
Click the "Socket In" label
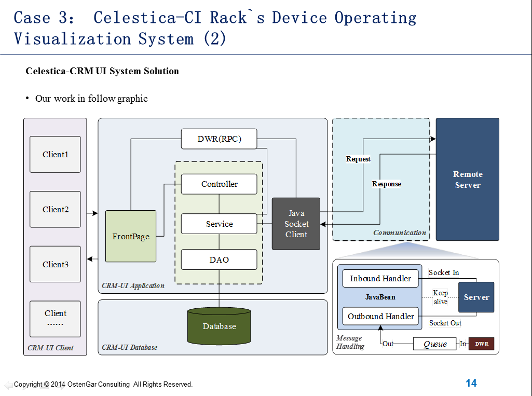click(x=444, y=272)
